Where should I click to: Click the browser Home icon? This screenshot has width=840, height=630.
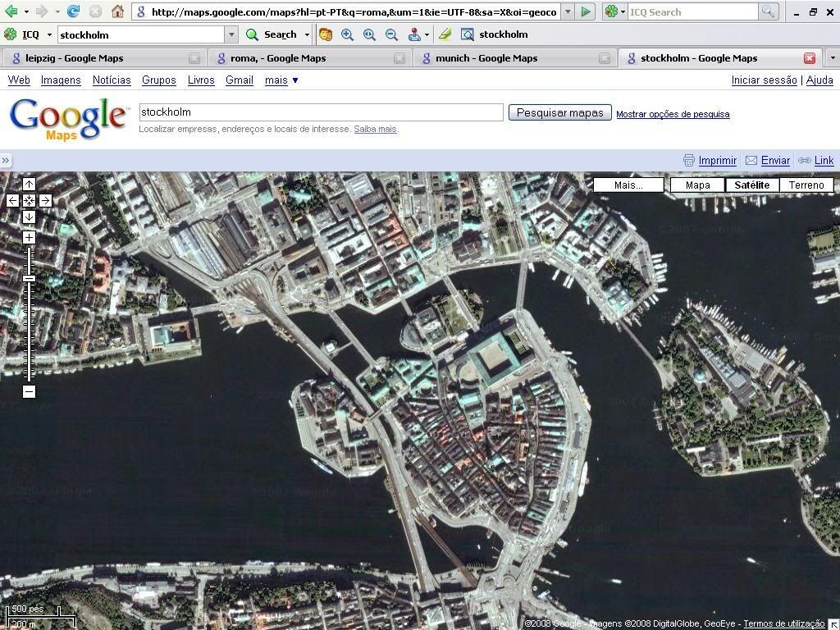tap(117, 11)
